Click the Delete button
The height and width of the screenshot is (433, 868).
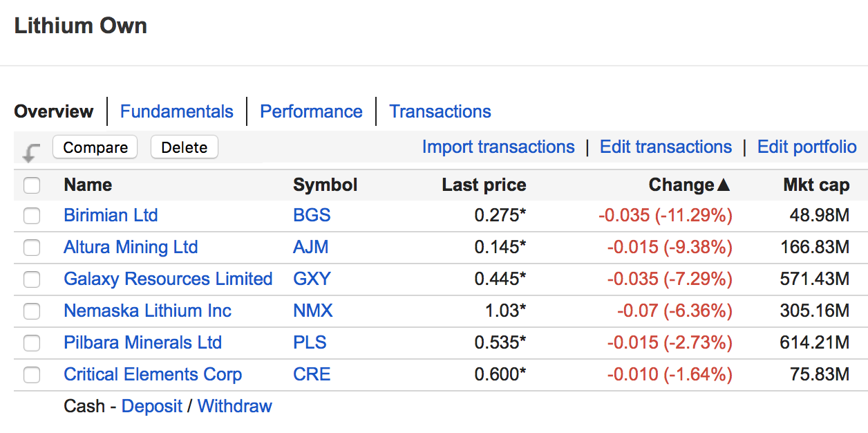click(x=184, y=147)
